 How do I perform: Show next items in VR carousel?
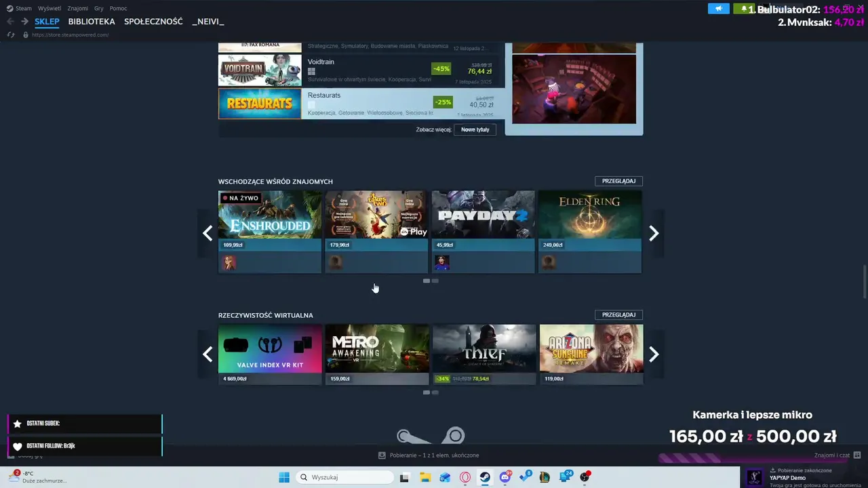click(x=654, y=354)
